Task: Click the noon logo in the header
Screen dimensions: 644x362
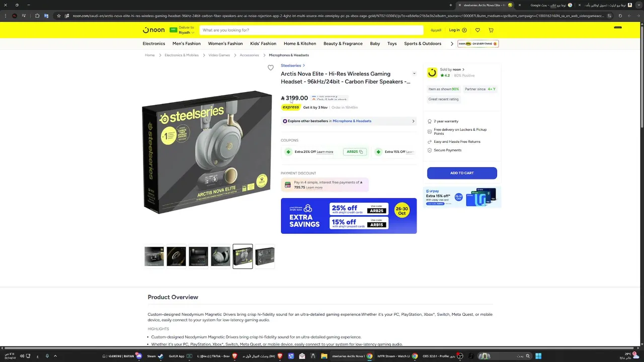Action: click(153, 30)
